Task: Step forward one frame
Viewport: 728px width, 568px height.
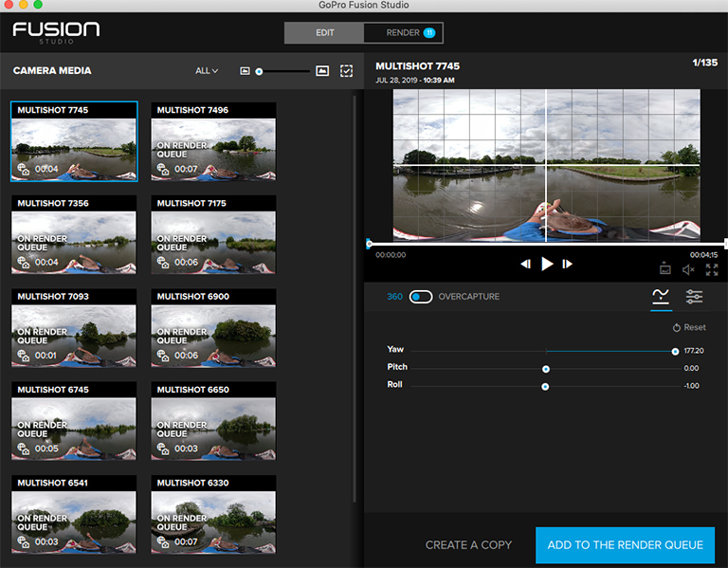Action: 567,264
